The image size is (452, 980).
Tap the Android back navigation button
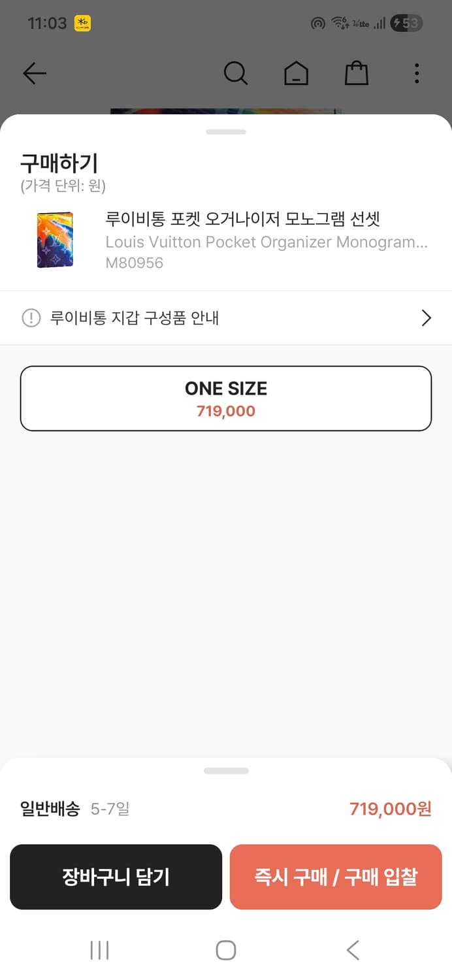(352, 951)
